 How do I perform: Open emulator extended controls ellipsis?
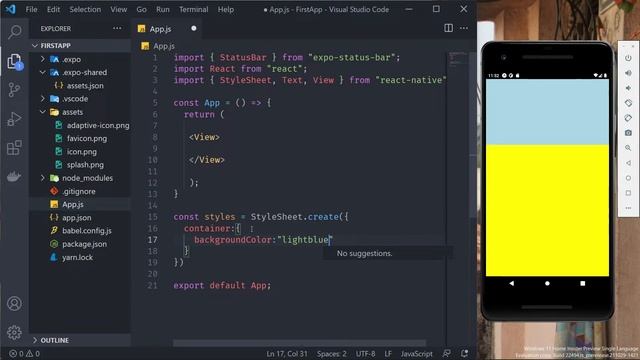click(628, 208)
